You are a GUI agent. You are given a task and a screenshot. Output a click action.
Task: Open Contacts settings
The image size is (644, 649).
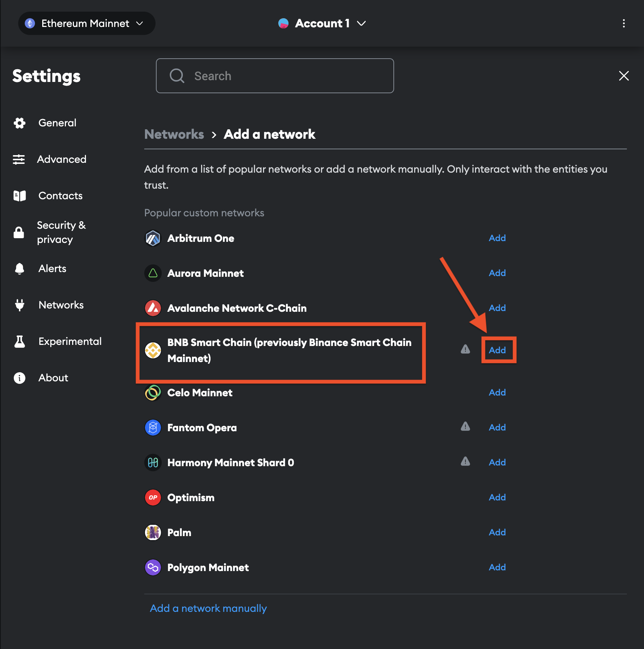pos(60,196)
